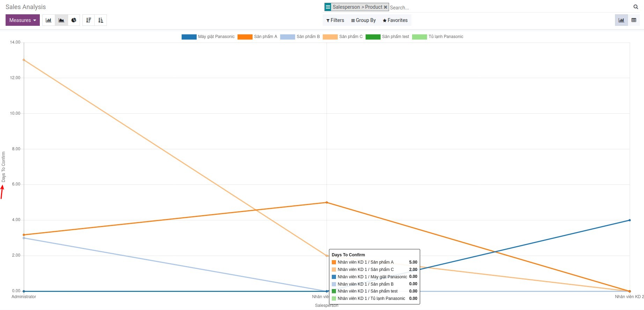Viewport: 644px width, 310px height.
Task: Select the line chart mode icon
Action: point(61,20)
